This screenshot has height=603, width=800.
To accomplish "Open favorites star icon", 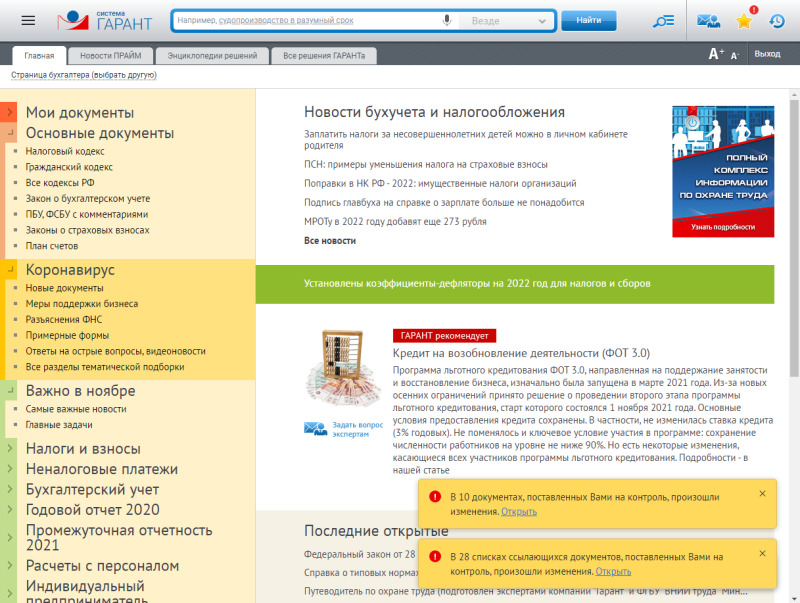I will (x=744, y=21).
